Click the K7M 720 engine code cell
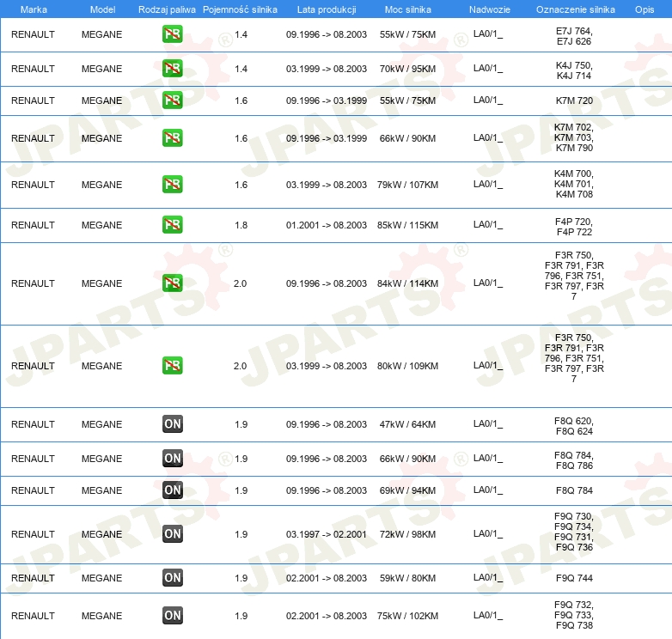Viewport: 672px width, 639px height. (574, 100)
